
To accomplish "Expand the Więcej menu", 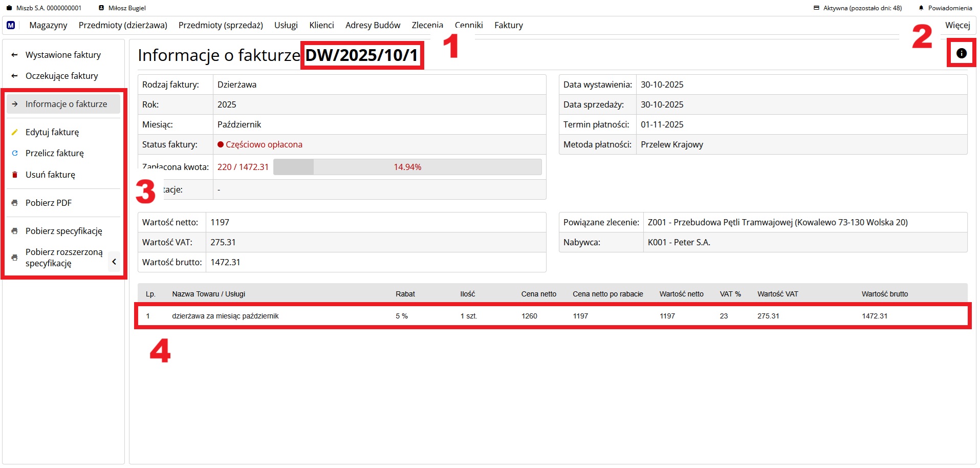I will [957, 25].
